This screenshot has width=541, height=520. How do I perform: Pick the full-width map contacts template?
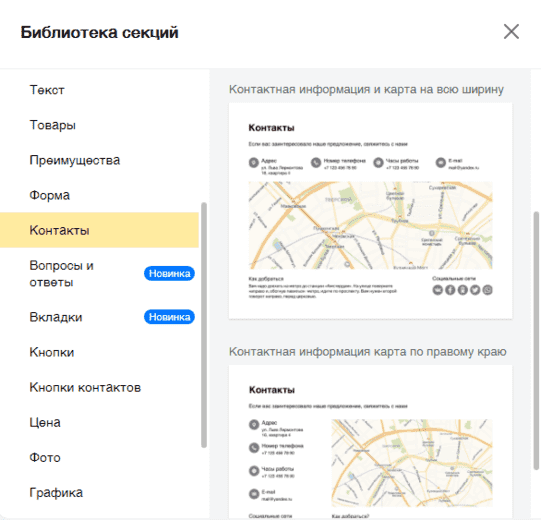[371, 211]
